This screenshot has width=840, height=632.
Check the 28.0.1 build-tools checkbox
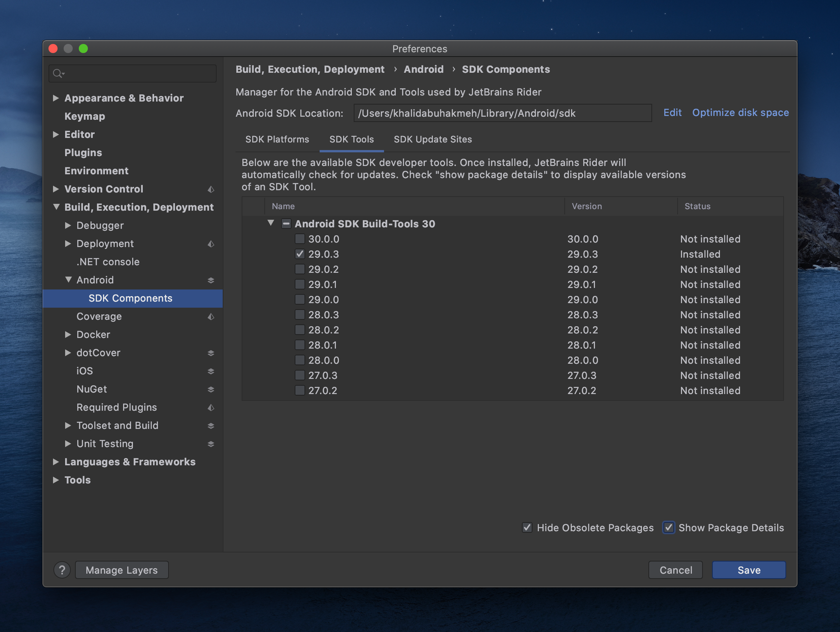pyautogui.click(x=300, y=345)
